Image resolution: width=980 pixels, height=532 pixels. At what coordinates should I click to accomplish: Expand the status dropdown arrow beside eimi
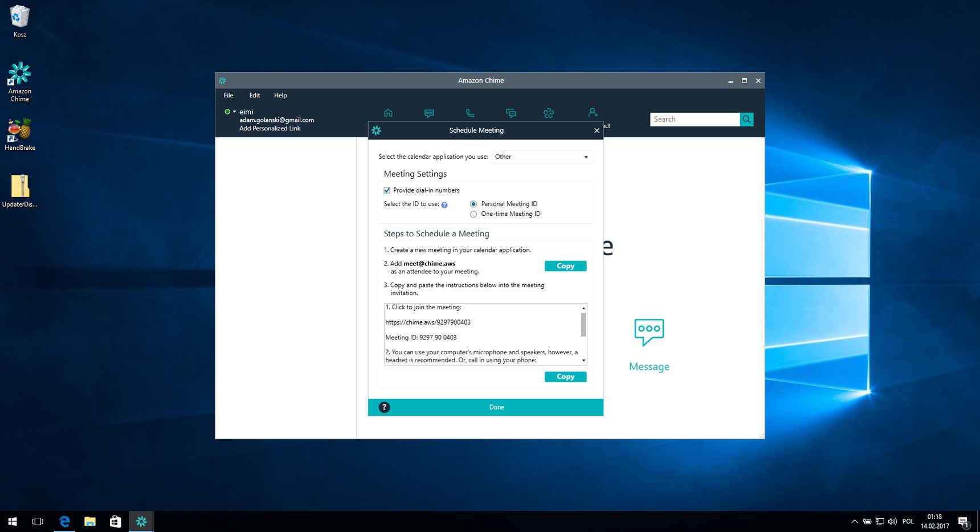tap(234, 112)
